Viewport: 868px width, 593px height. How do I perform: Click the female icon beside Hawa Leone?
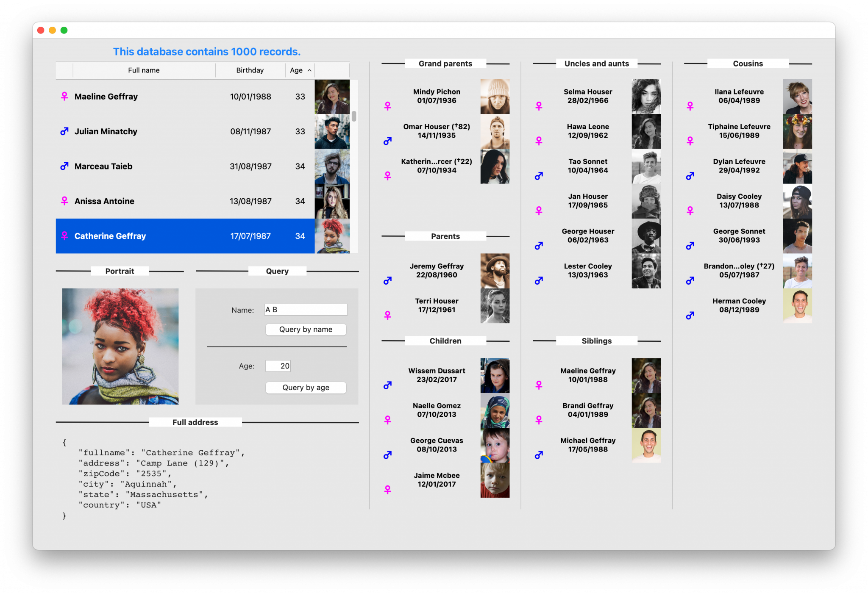pyautogui.click(x=539, y=141)
